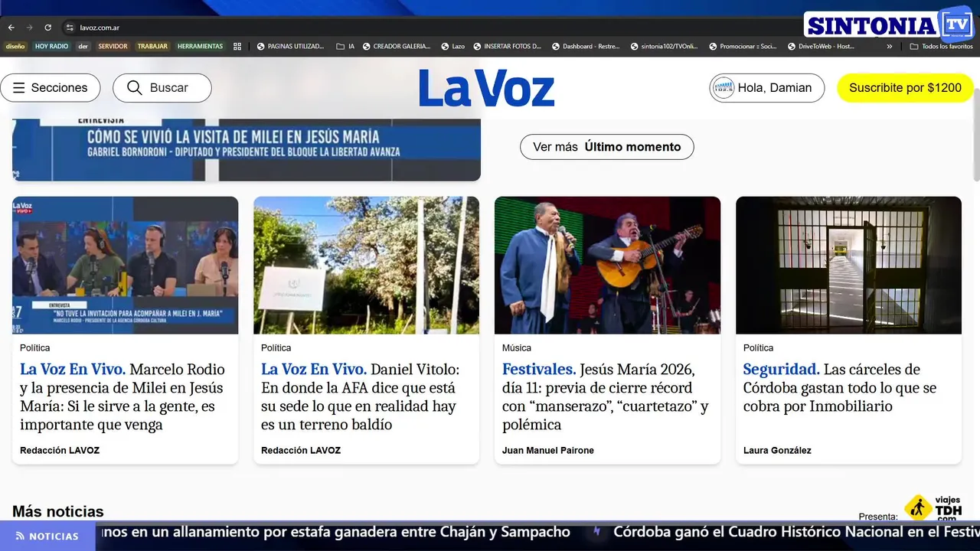980x551 pixels.
Task: Click the viajes TDH sponsor logo
Action: pos(933,508)
